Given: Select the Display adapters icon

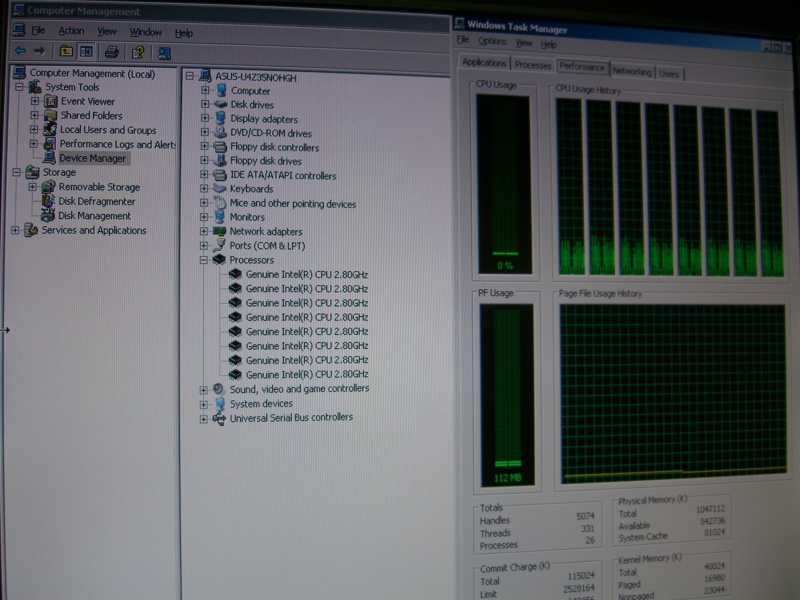Looking at the screenshot, I should [220, 118].
